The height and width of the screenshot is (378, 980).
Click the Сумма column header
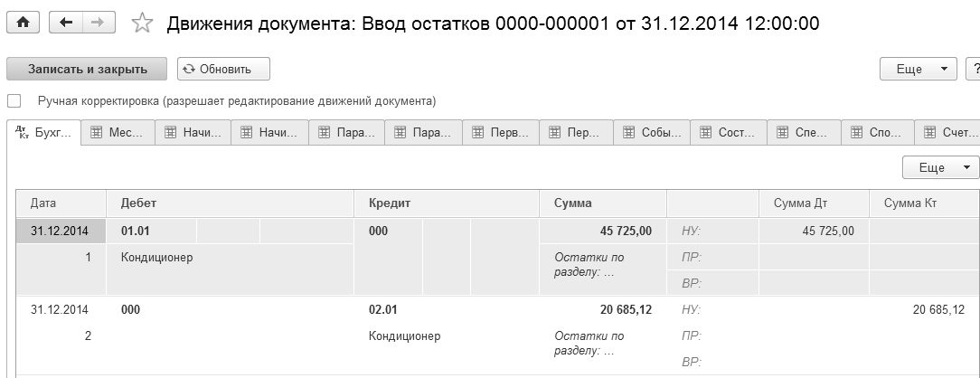pos(601,203)
